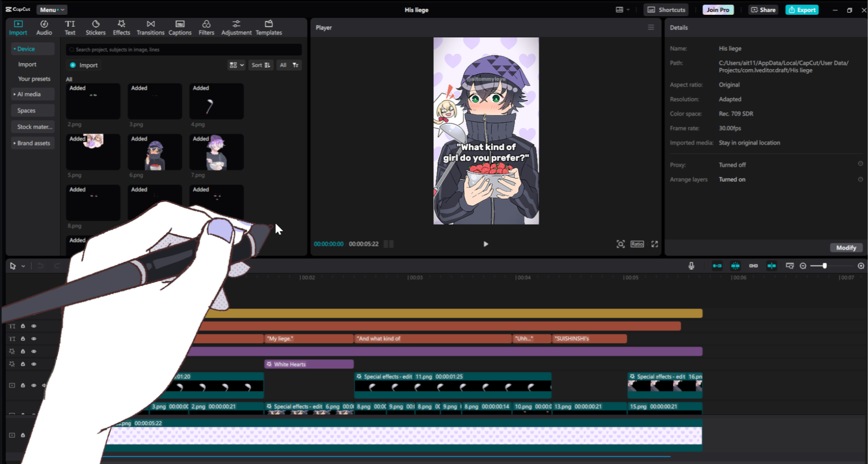The width and height of the screenshot is (868, 464).
Task: Select the "Uhh..." text clip on the timeline
Action: [x=532, y=339]
